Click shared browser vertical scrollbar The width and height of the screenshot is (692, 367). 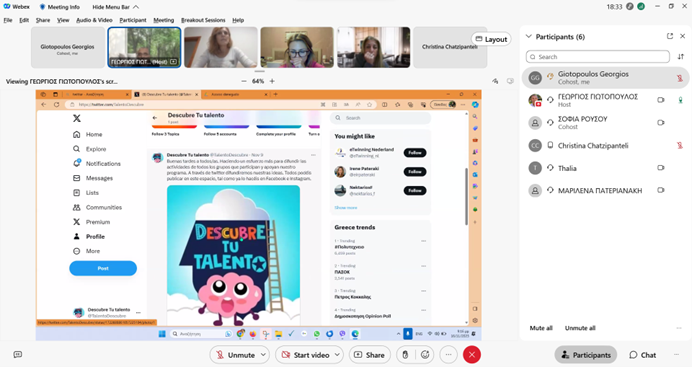pos(466,196)
